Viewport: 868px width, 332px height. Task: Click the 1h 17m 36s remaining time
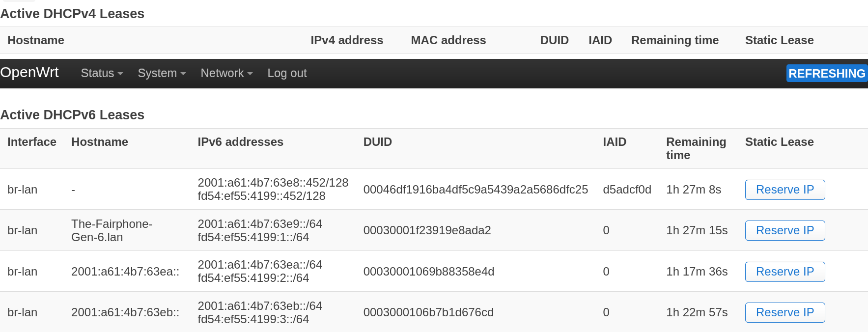(x=697, y=272)
